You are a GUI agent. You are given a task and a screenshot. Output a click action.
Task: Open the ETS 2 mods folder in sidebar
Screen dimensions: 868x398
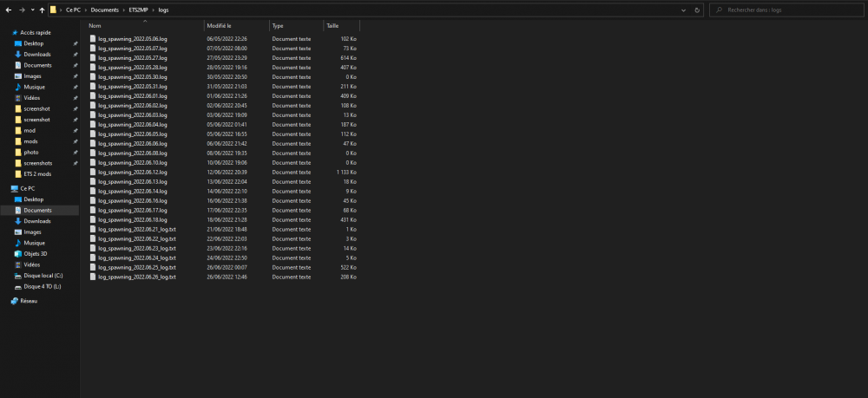pos(38,173)
